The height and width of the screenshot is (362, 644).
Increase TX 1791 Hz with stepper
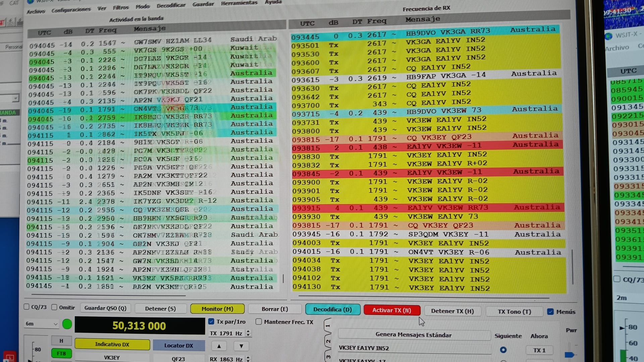tap(248, 331)
